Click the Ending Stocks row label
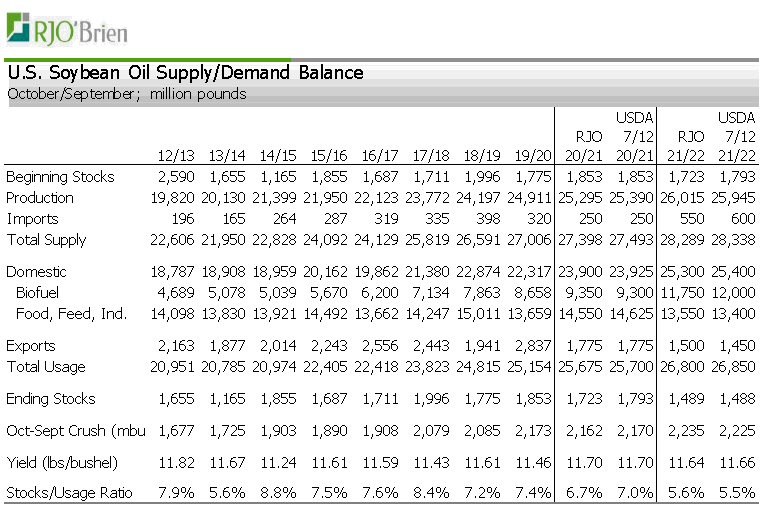The height and width of the screenshot is (516, 763). pos(51,399)
